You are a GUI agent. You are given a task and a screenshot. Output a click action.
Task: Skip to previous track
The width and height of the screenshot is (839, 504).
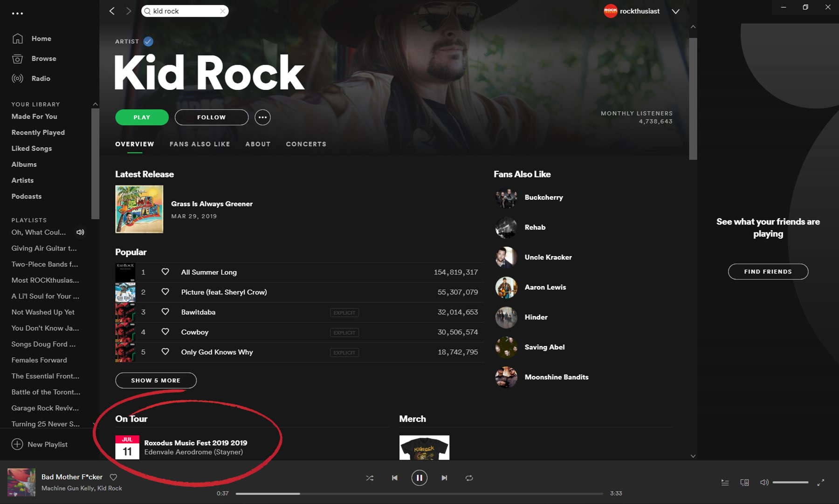tap(395, 478)
